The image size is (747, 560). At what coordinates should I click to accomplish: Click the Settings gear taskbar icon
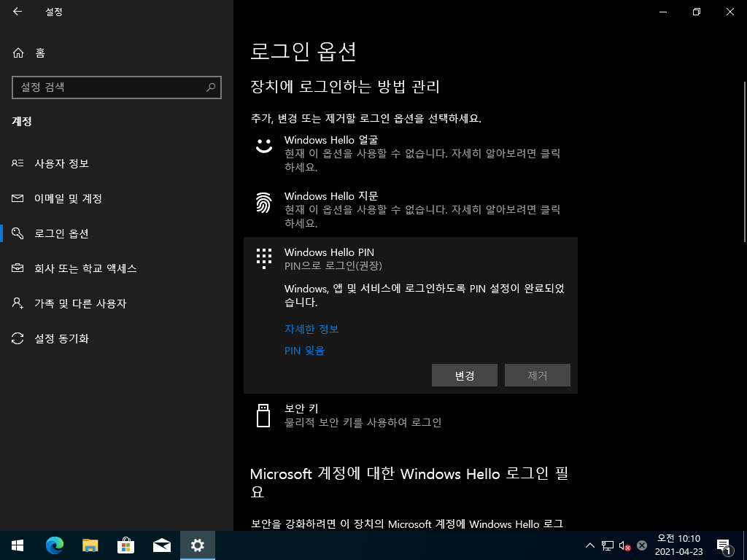[x=198, y=545]
